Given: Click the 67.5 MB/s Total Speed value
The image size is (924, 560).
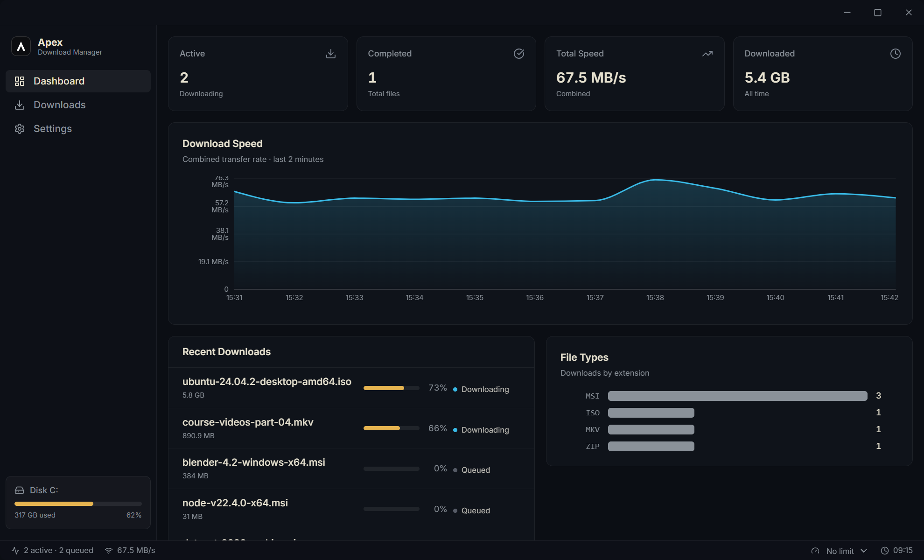Looking at the screenshot, I should [x=591, y=78].
